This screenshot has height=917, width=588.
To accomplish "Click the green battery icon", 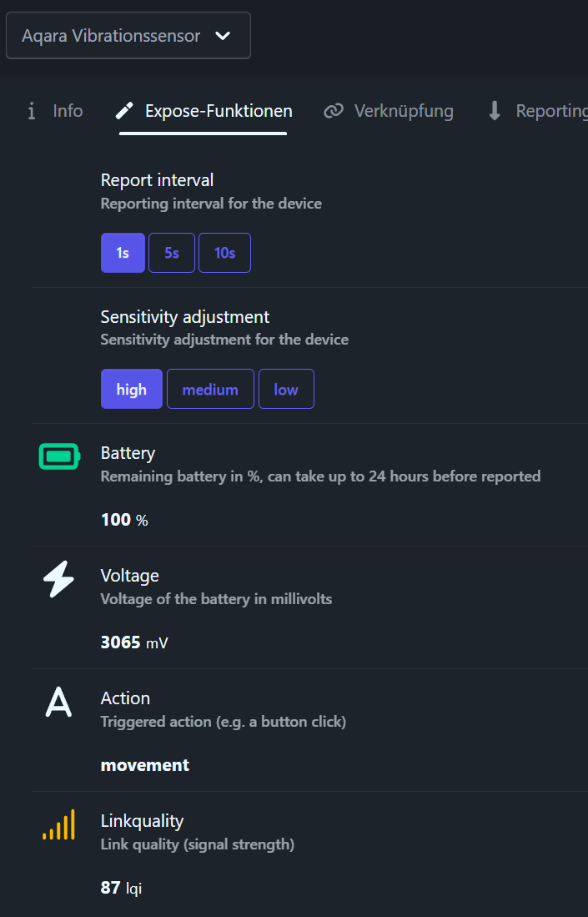I will tap(58, 456).
